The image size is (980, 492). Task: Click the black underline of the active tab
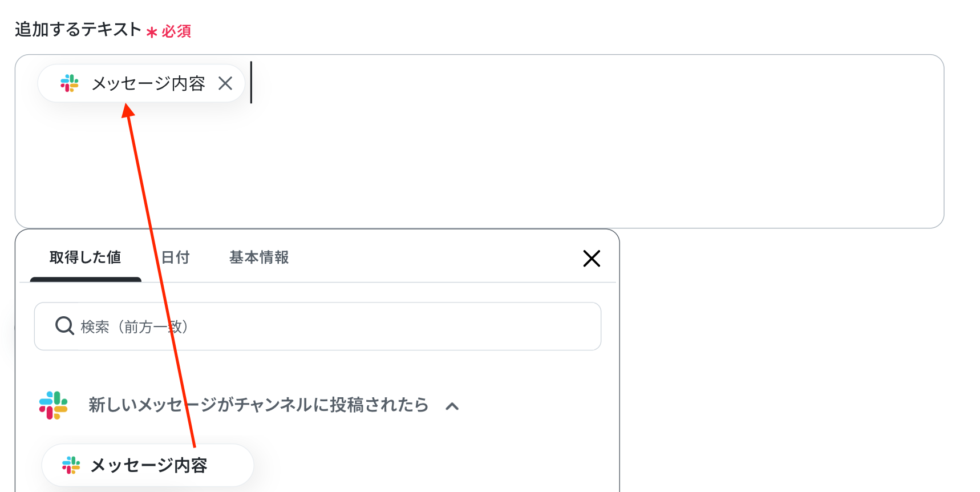tap(86, 280)
